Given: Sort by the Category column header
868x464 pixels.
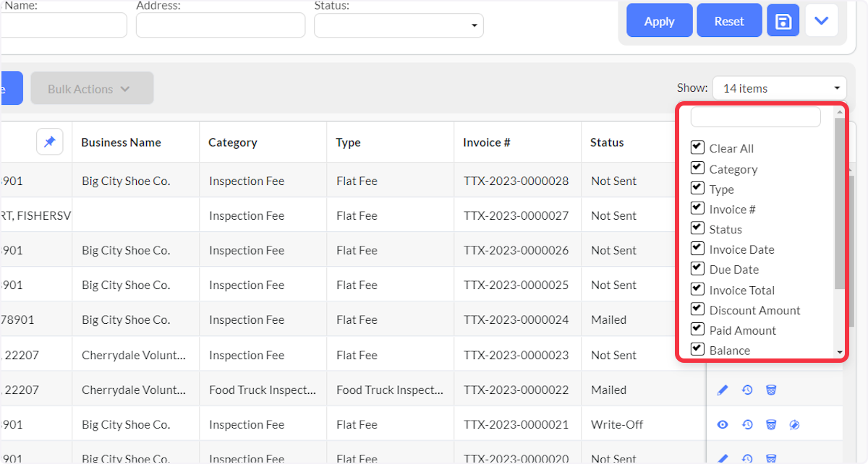Looking at the screenshot, I should point(233,142).
